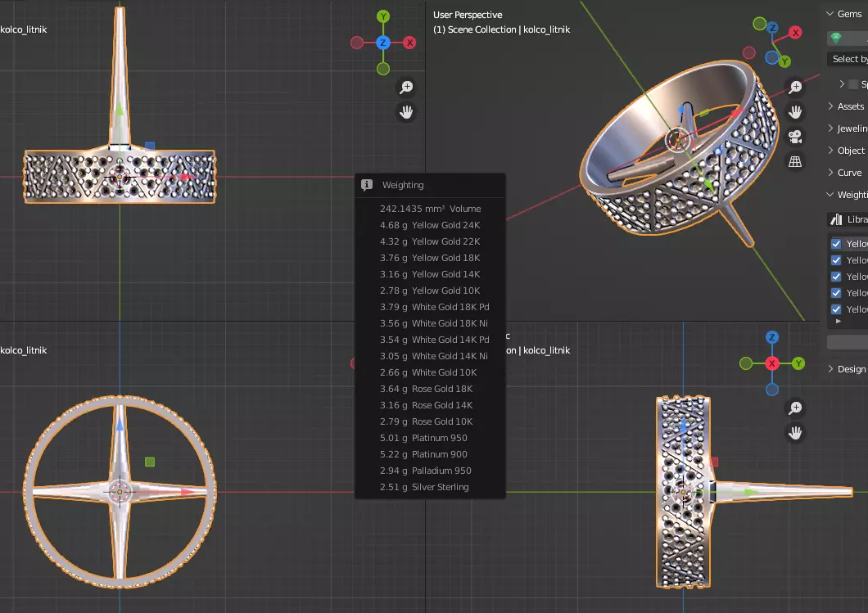Click 4.32 g Yellow Gold 22K row

pyautogui.click(x=430, y=241)
